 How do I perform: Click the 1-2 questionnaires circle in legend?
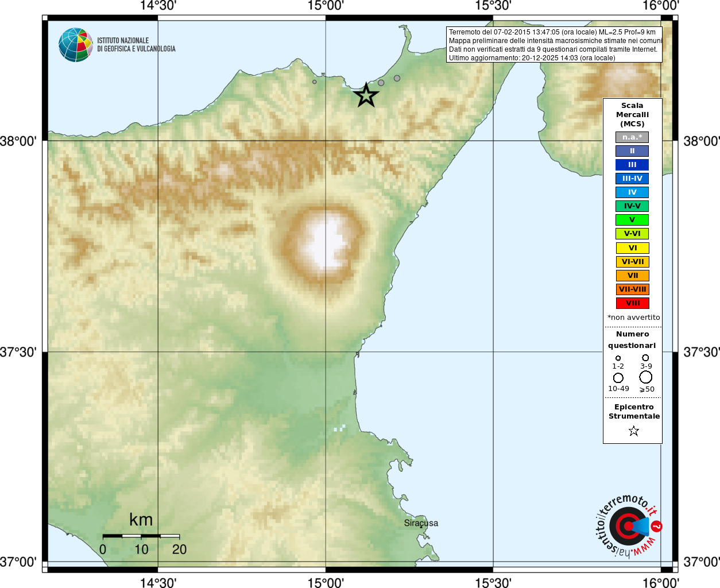click(618, 358)
